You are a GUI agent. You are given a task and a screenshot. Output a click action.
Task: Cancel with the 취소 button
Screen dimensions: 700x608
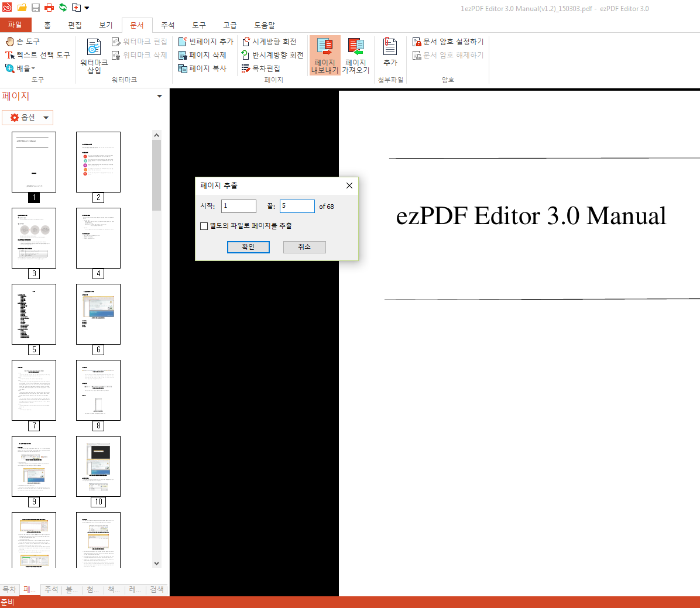[x=304, y=247]
